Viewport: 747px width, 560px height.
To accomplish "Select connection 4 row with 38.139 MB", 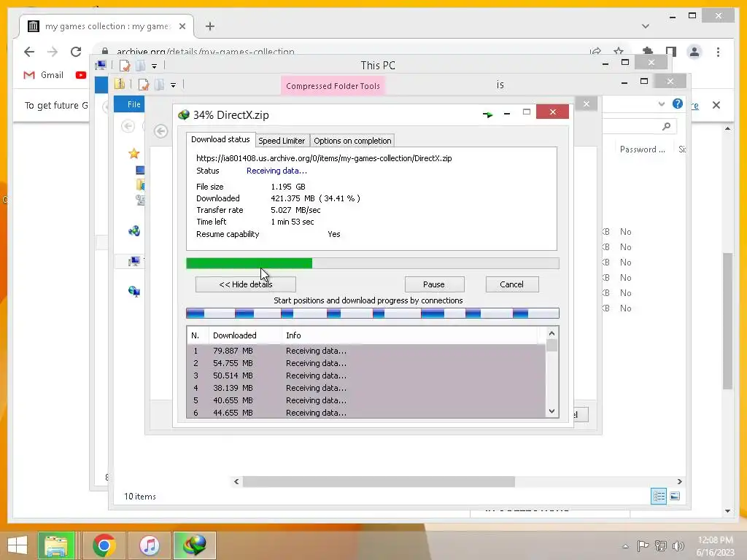I will click(x=366, y=388).
